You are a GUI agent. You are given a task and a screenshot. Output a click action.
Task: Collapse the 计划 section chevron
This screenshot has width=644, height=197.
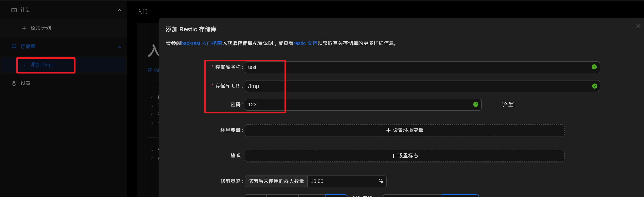[119, 10]
